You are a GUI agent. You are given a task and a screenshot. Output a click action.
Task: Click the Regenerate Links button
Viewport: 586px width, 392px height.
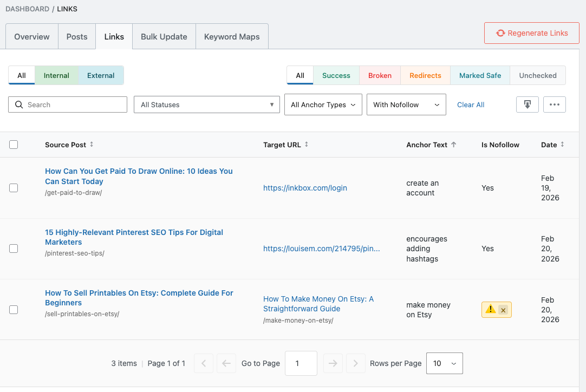[x=531, y=33]
